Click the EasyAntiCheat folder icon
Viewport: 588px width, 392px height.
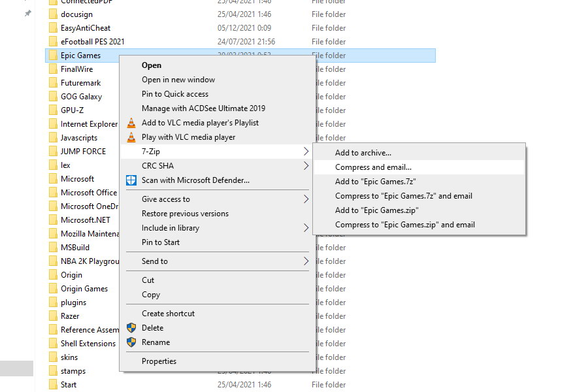click(x=53, y=28)
